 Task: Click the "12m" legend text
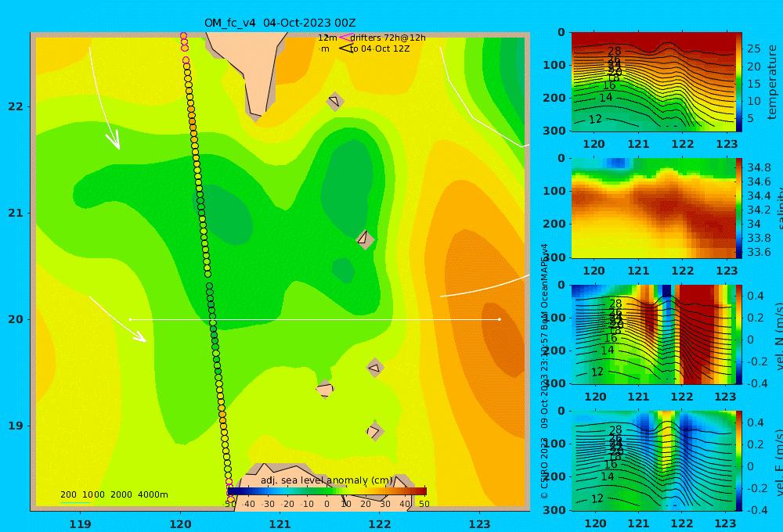click(x=327, y=38)
